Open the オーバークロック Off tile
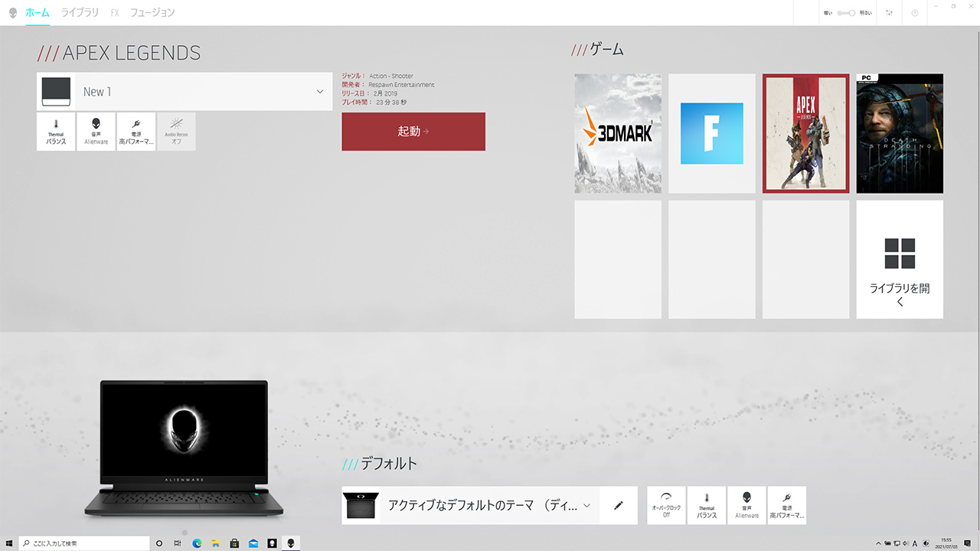This screenshot has width=980, height=551. [666, 505]
